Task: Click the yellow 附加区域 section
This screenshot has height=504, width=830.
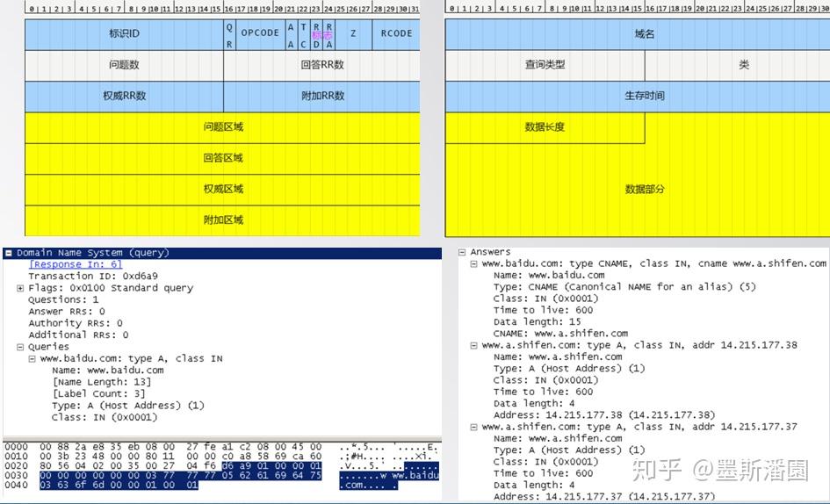Action: click(x=222, y=220)
